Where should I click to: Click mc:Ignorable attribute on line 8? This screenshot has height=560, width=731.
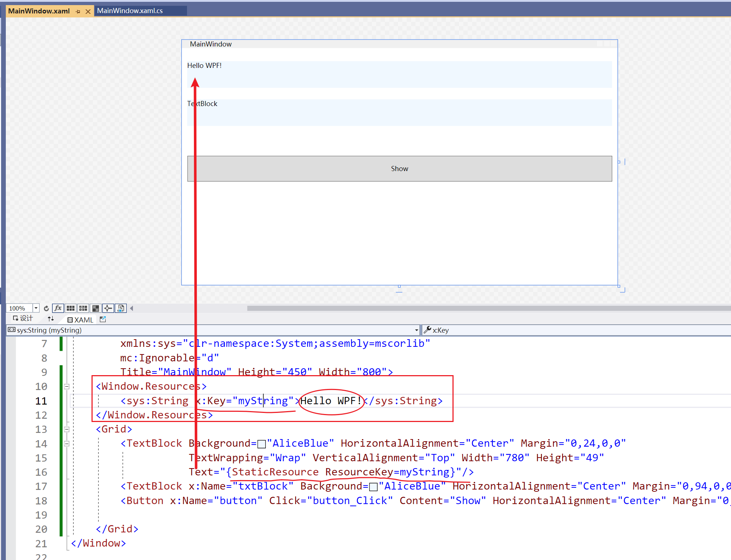coord(170,358)
